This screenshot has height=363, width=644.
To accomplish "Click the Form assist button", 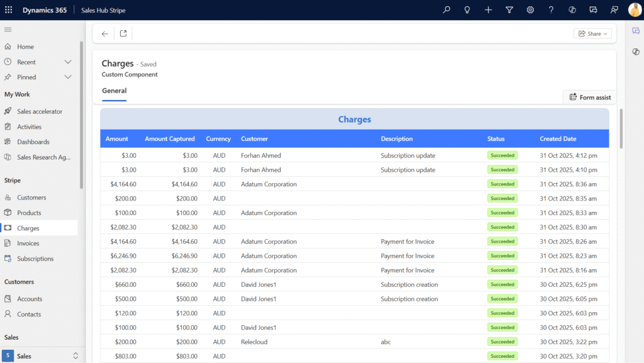I will point(589,98).
